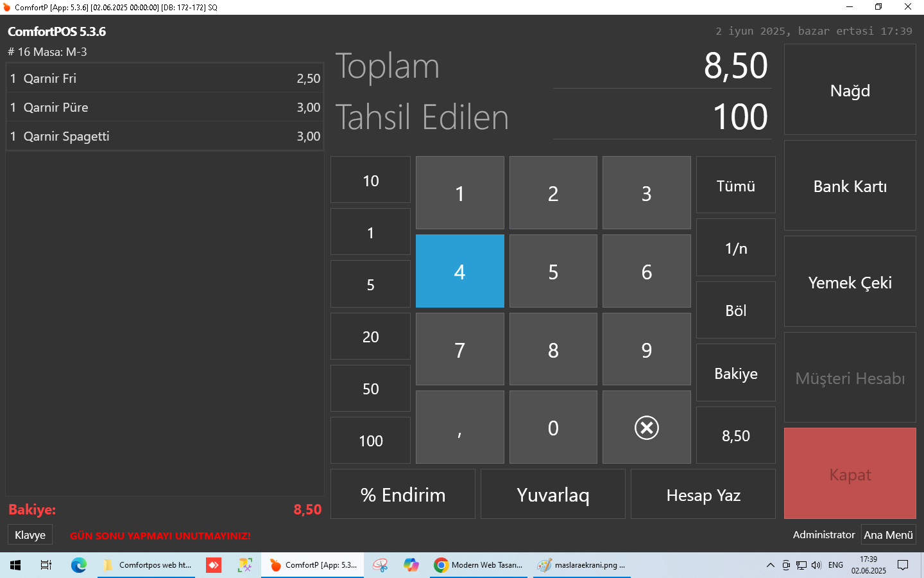
Task: Select Nağd as payment method
Action: point(850,91)
